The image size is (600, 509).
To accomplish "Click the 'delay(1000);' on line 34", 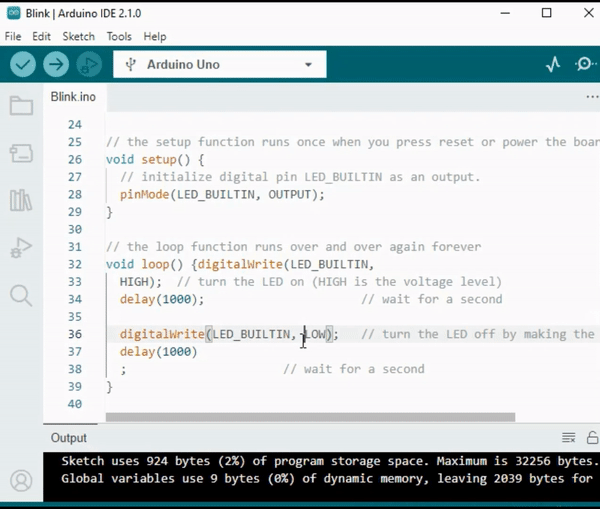I will tap(162, 299).
